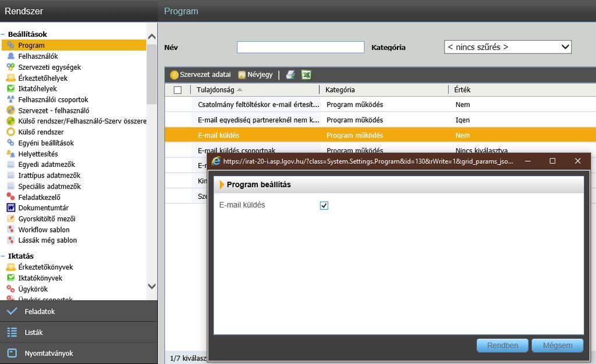Click sidebar scrollbar down arrow

[x=152, y=286]
